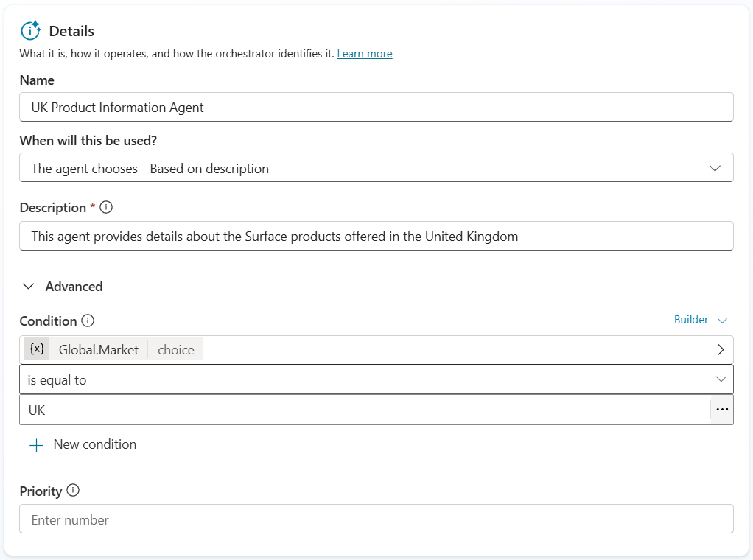Click the info icon beside Condition
Image resolution: width=753 pixels, height=560 pixels.
tap(88, 321)
